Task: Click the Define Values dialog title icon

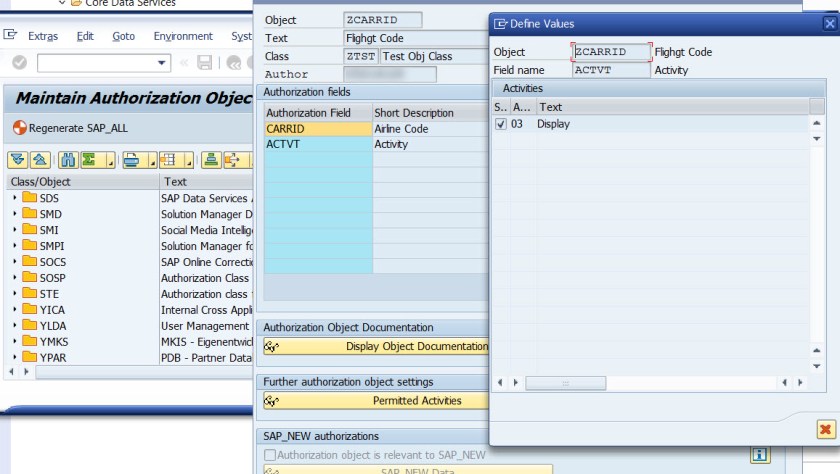Action: (x=500, y=24)
